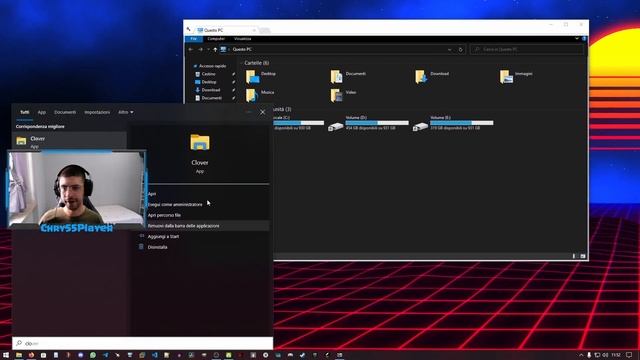Open the Volume (D:) drive
Screen dimensions: 640x360
(368, 123)
